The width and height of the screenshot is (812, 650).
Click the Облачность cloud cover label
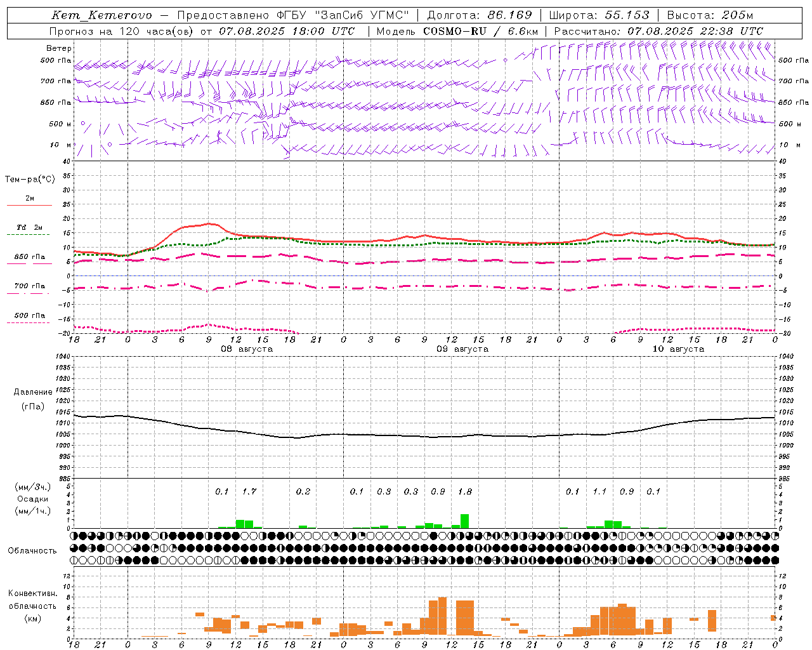(x=32, y=550)
